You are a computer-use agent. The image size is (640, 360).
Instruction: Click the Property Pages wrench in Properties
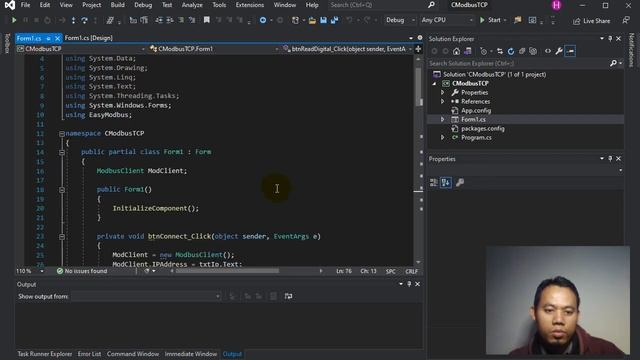(460, 182)
